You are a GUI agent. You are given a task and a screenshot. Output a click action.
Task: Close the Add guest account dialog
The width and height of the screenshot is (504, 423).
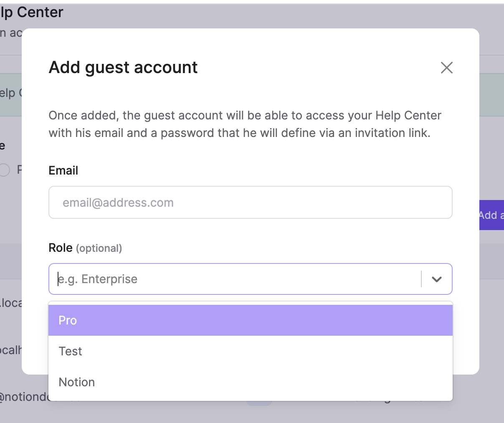(x=446, y=68)
